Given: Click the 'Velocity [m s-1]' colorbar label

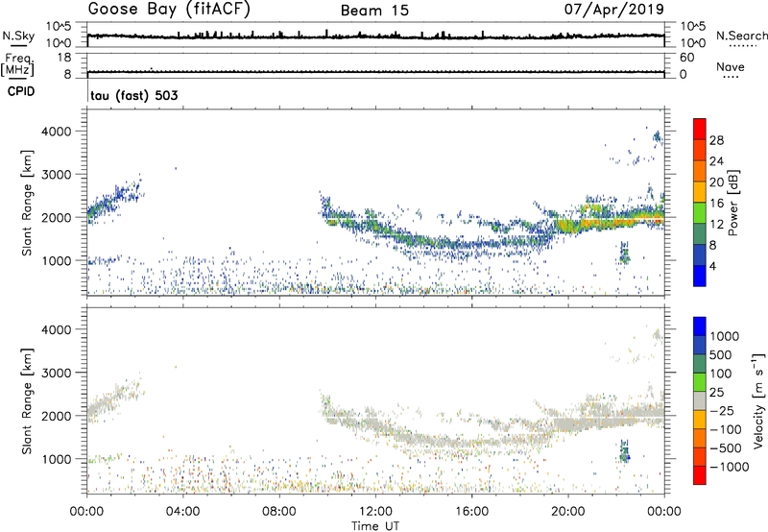Looking at the screenshot, I should click(x=758, y=400).
